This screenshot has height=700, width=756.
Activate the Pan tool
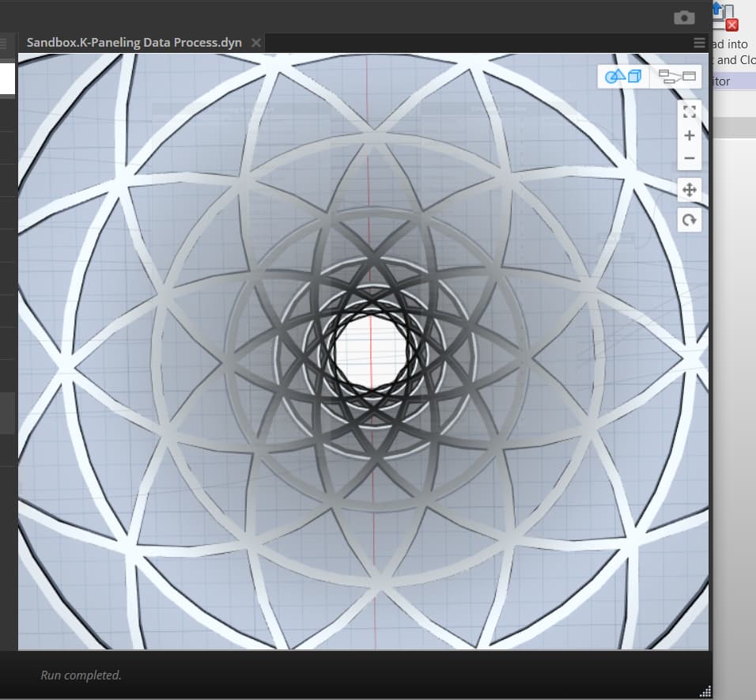tap(690, 190)
